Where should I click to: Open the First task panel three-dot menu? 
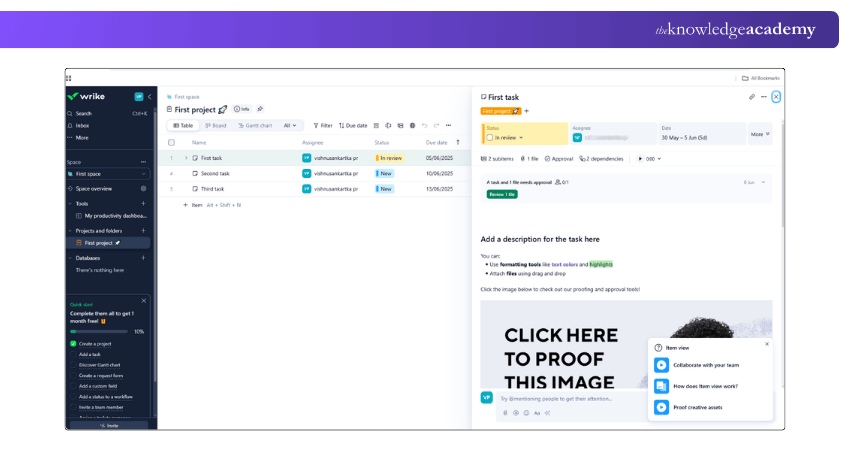[764, 97]
